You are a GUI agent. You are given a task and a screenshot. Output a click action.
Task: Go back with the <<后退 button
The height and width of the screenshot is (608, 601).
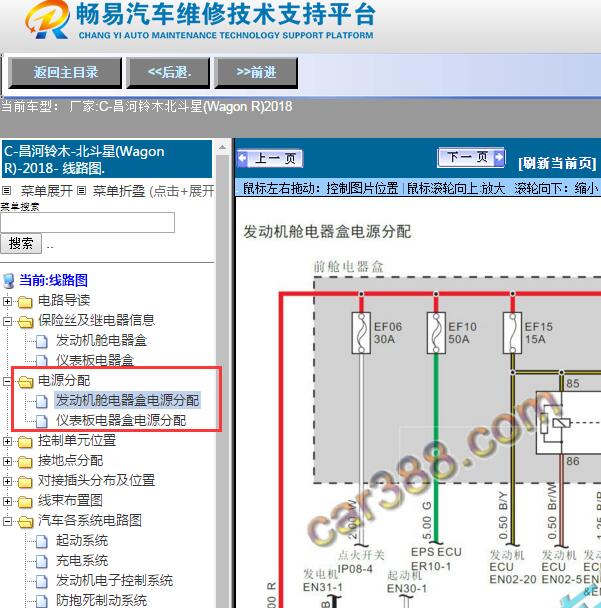pyautogui.click(x=168, y=73)
